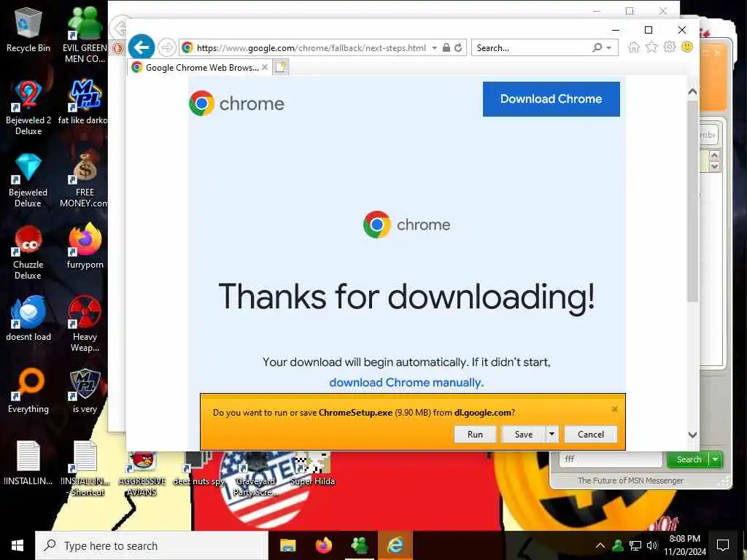Screen dimensions: 747x560
Task: Click the page scrollbar down arrow
Action: pos(693,435)
